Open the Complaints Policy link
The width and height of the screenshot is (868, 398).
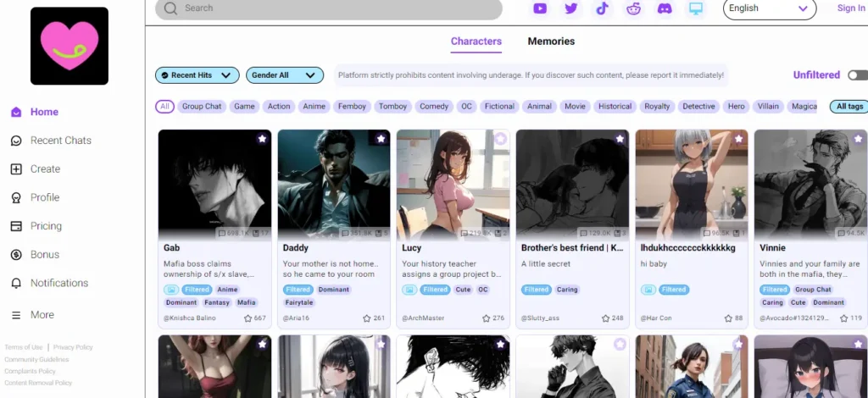[30, 372]
